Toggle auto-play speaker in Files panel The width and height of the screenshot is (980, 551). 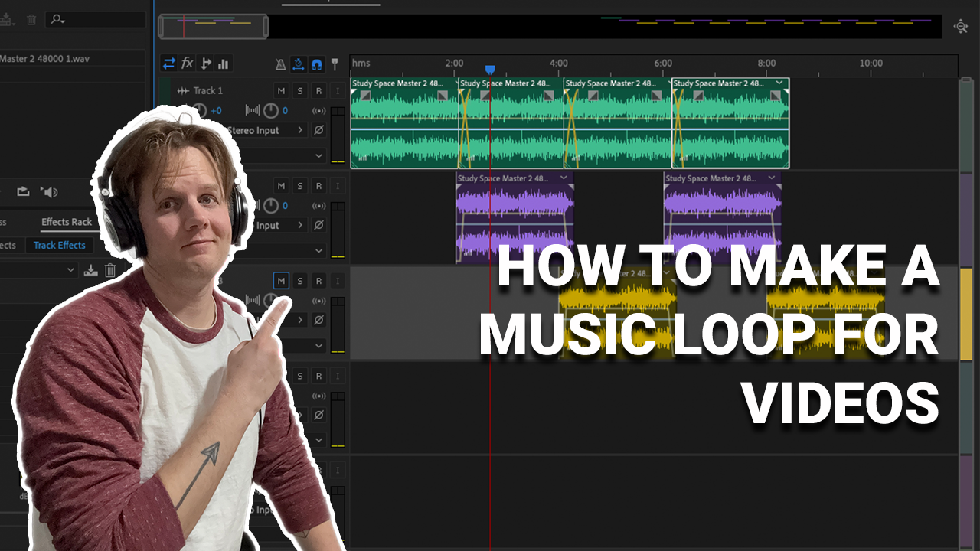click(49, 191)
